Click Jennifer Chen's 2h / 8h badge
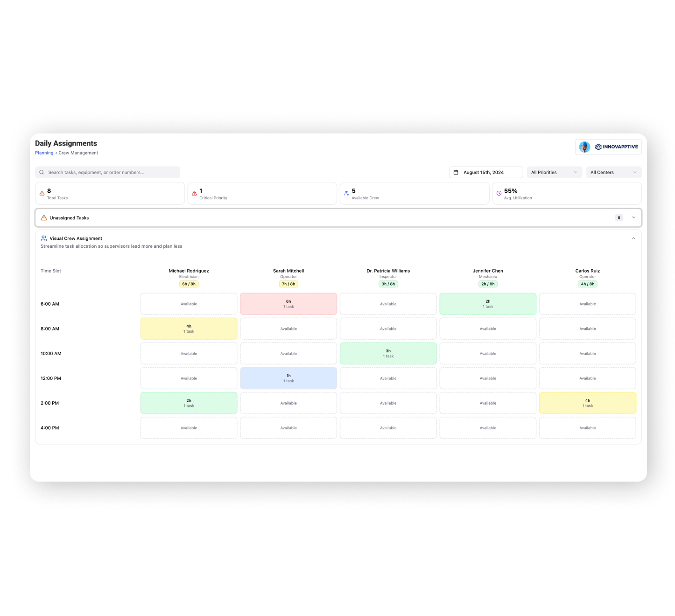The height and width of the screenshot is (616, 675). pos(488,284)
